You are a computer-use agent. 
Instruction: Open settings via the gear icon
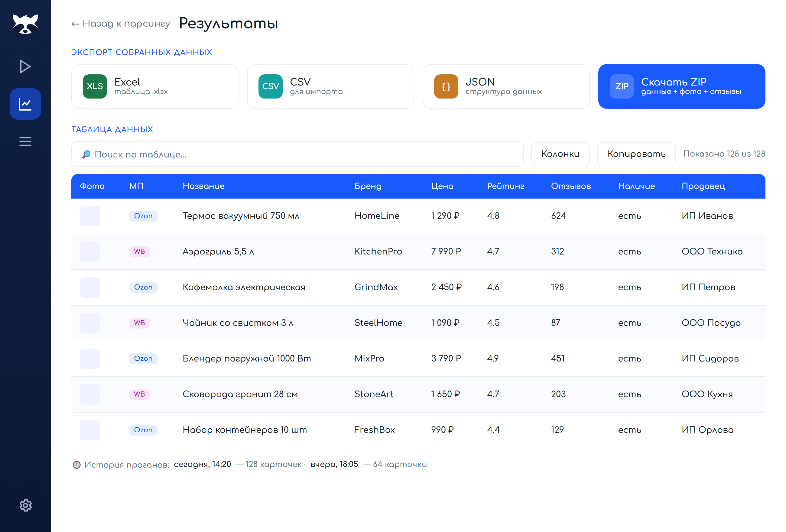25,505
